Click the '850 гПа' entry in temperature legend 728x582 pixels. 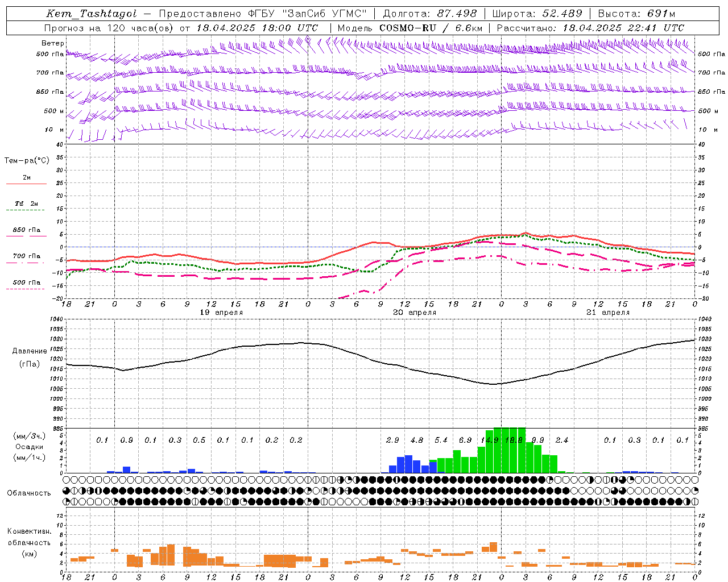click(x=27, y=230)
